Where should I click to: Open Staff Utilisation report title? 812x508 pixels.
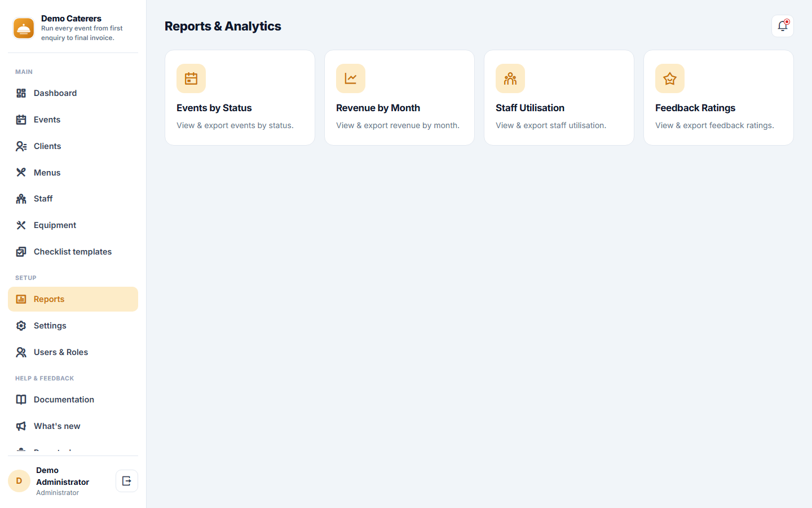click(530, 108)
